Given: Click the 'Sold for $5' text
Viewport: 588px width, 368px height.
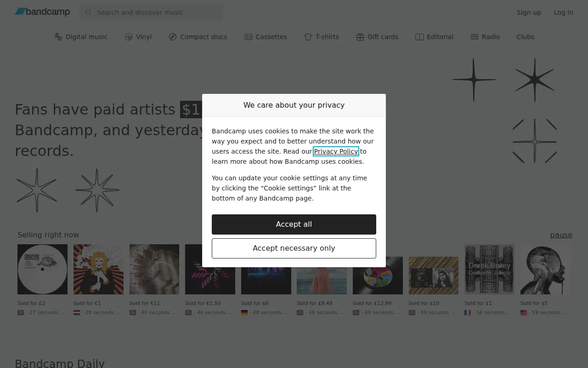Looking at the screenshot, I should 534,303.
